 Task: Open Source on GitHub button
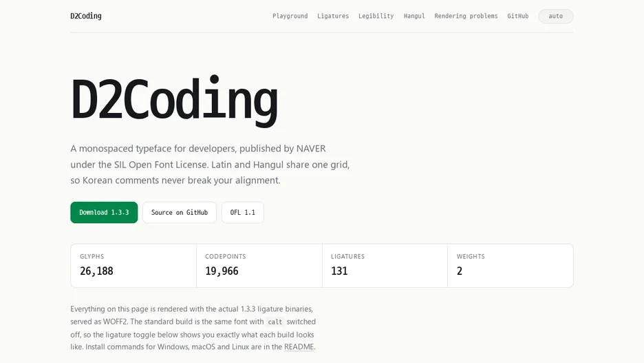(x=180, y=213)
